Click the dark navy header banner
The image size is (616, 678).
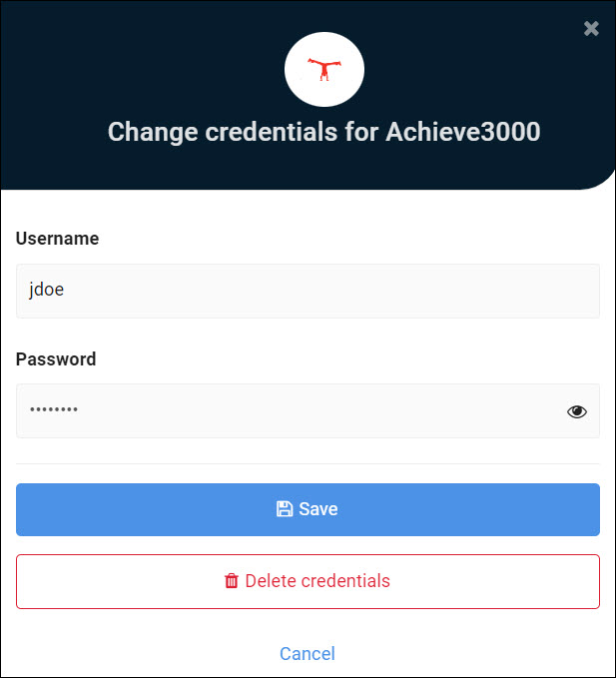(x=308, y=95)
